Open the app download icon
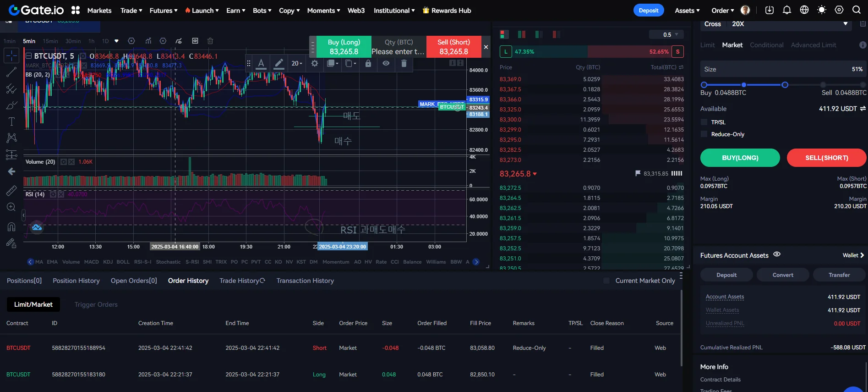This screenshot has width=868, height=392. coord(770,10)
